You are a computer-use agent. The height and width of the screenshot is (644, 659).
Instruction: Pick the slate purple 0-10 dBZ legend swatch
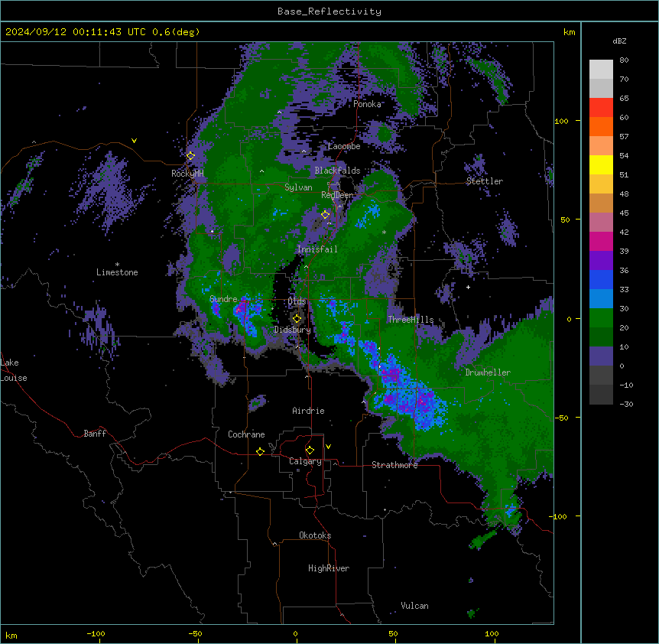(x=601, y=356)
